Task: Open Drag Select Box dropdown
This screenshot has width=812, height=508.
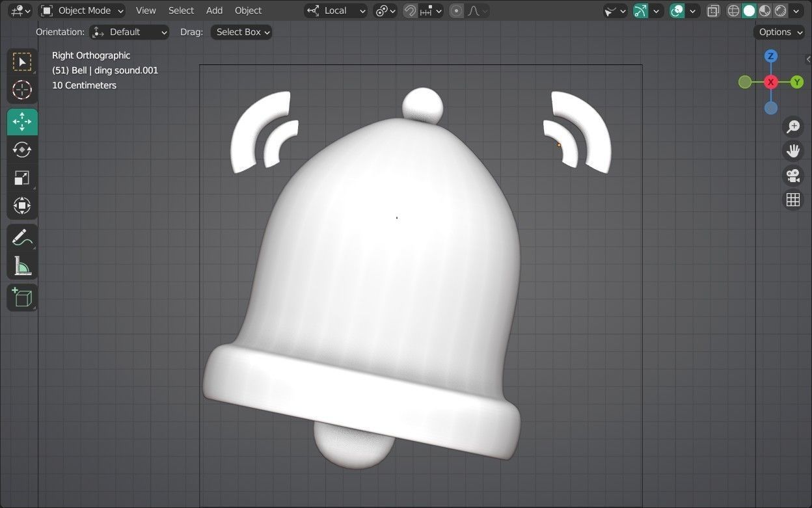Action: click(241, 32)
